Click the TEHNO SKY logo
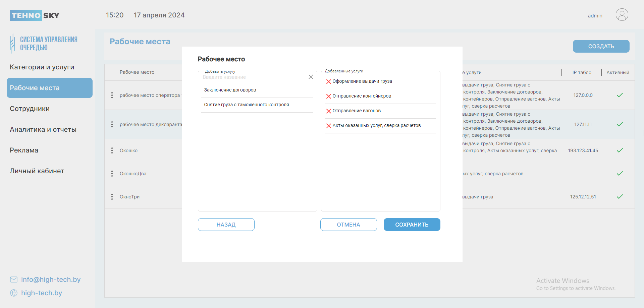This screenshot has width=644, height=308. (x=35, y=15)
